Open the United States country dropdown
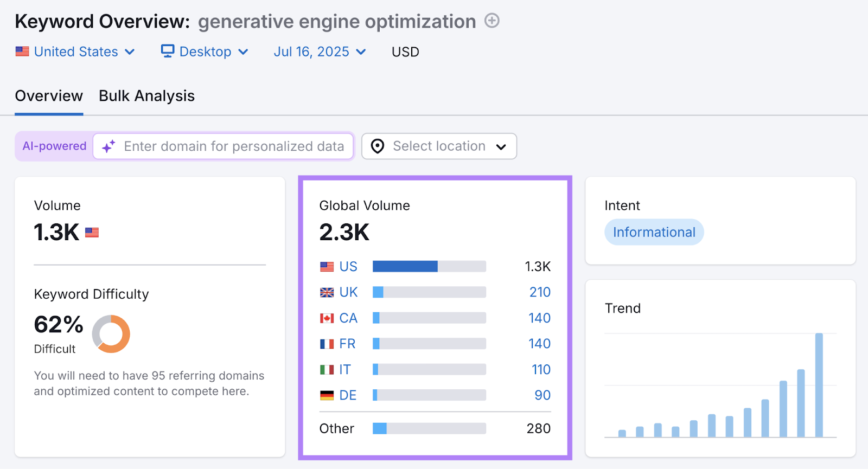 point(75,52)
